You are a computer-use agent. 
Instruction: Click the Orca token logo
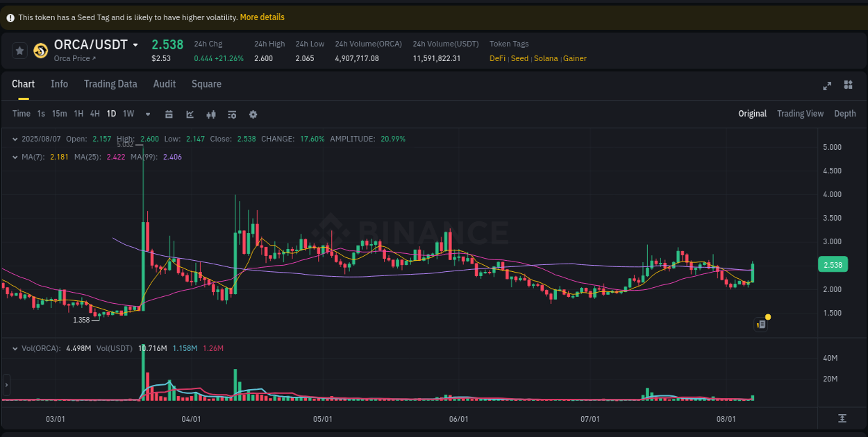click(40, 50)
